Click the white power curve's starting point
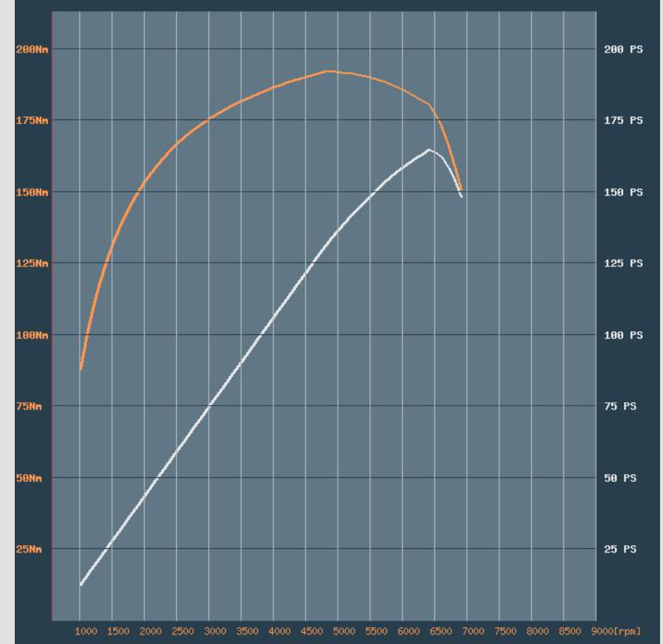 click(81, 585)
